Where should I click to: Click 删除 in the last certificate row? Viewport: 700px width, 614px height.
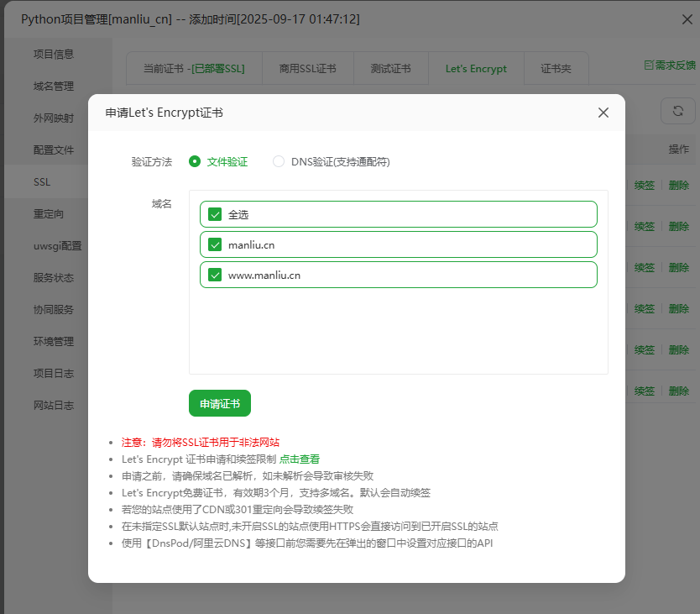679,391
